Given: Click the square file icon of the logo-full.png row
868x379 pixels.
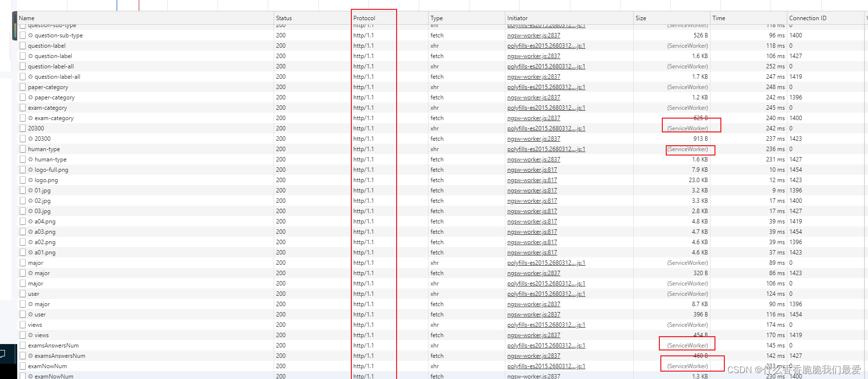Looking at the screenshot, I should (23, 170).
